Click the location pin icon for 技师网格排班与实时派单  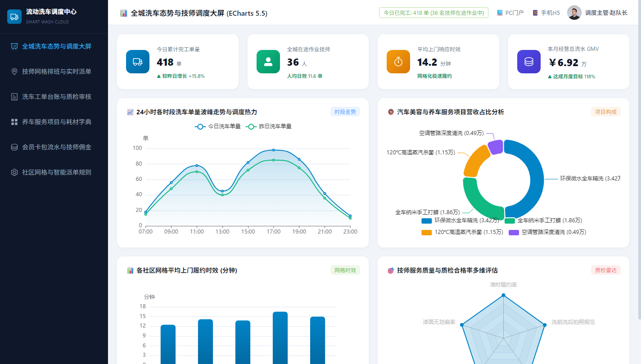click(x=14, y=72)
